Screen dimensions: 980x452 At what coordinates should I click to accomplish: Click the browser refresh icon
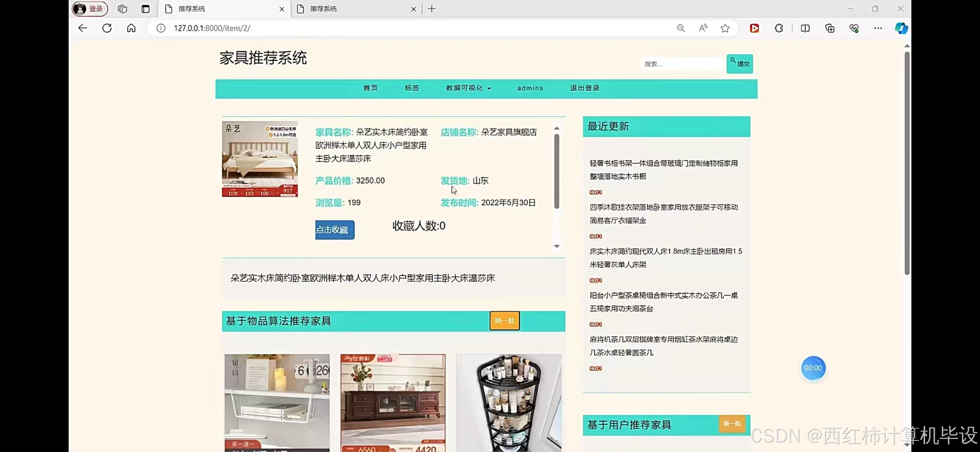[x=107, y=28]
